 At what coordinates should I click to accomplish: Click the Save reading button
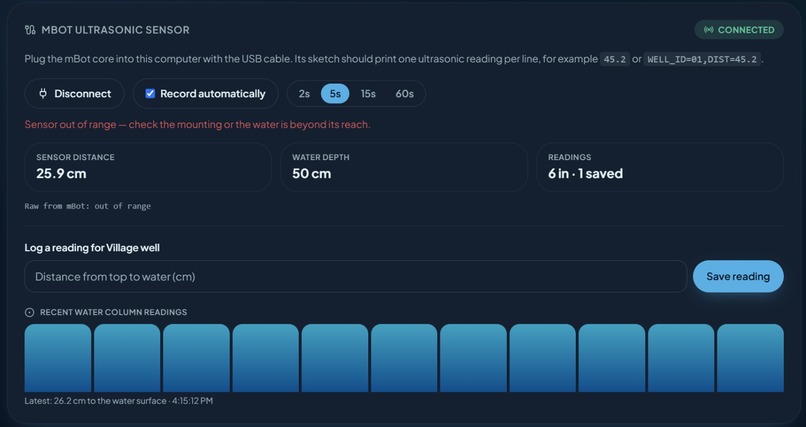pyautogui.click(x=738, y=276)
